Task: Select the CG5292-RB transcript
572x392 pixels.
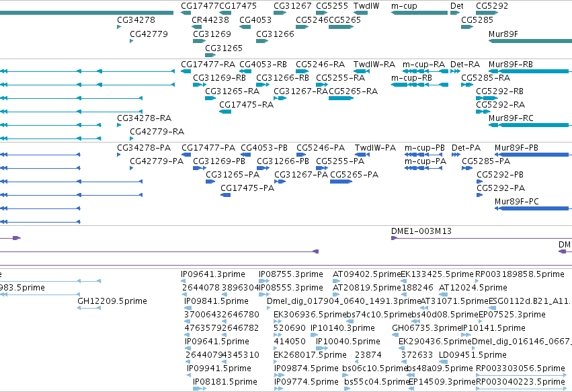Action: [x=487, y=98]
